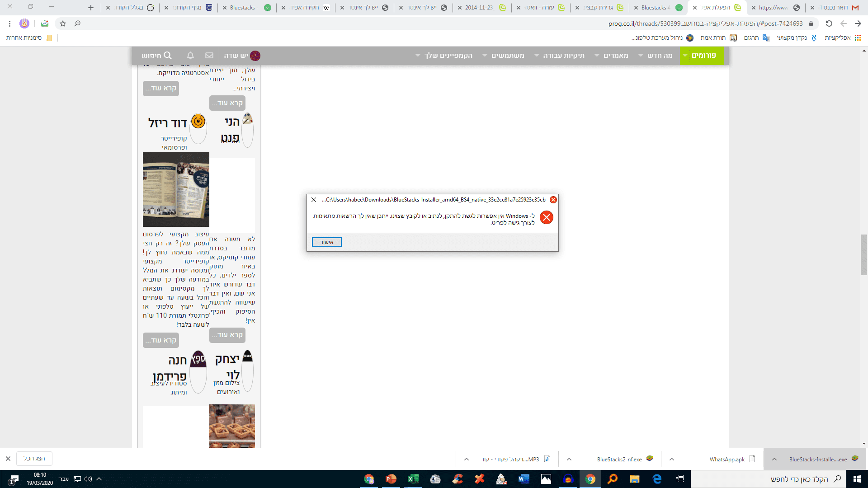Viewport: 868px width, 488px height.
Task: Open the zoom magnifier in address bar
Action: coord(77,23)
